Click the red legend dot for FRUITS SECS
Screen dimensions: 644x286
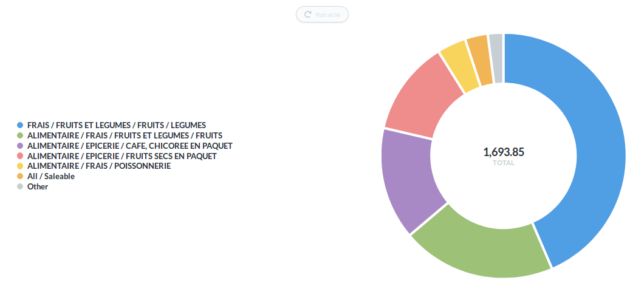click(x=20, y=156)
